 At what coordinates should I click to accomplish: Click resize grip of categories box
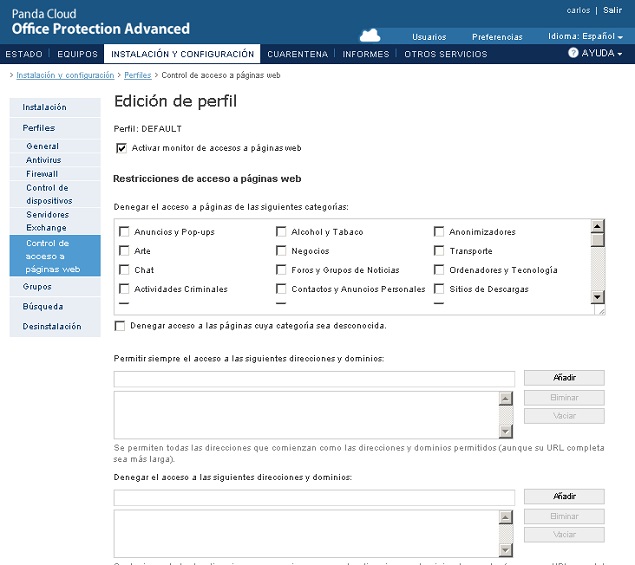coord(601,310)
